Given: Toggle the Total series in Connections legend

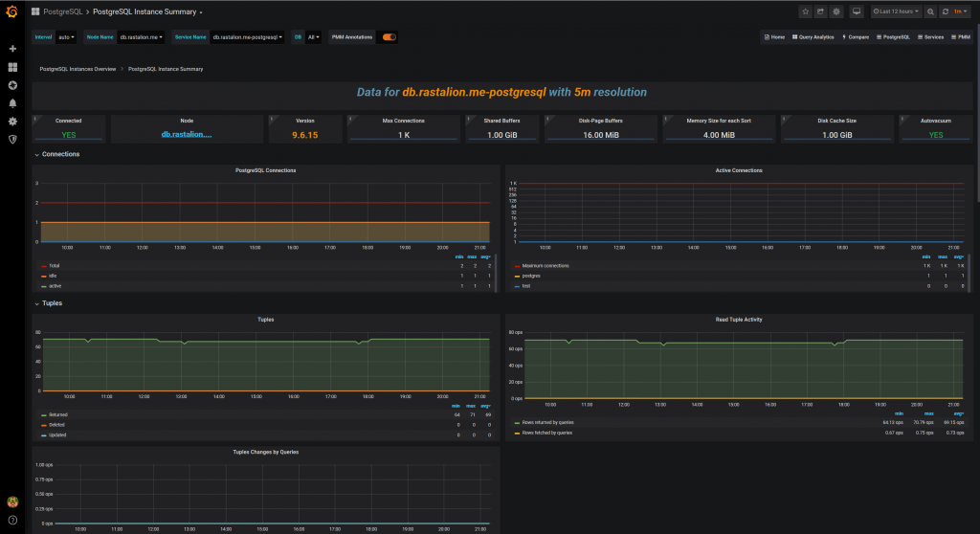Looking at the screenshot, I should click(x=54, y=266).
